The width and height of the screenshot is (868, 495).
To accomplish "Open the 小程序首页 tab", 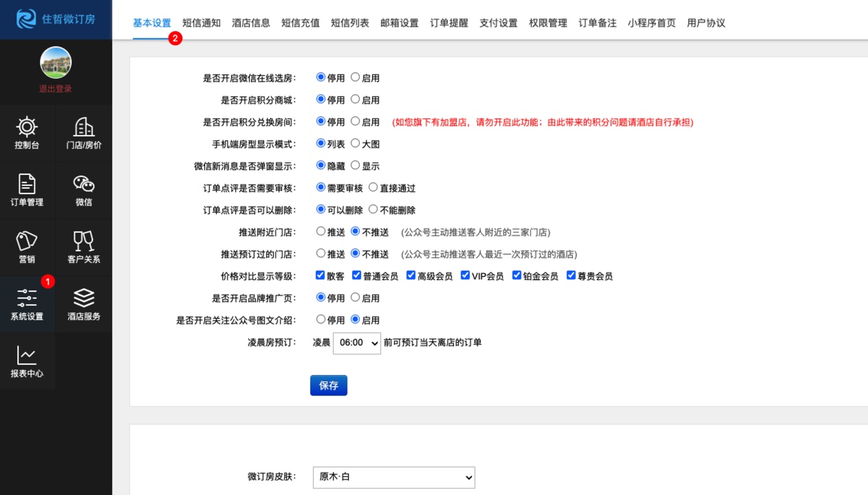I will click(x=651, y=23).
